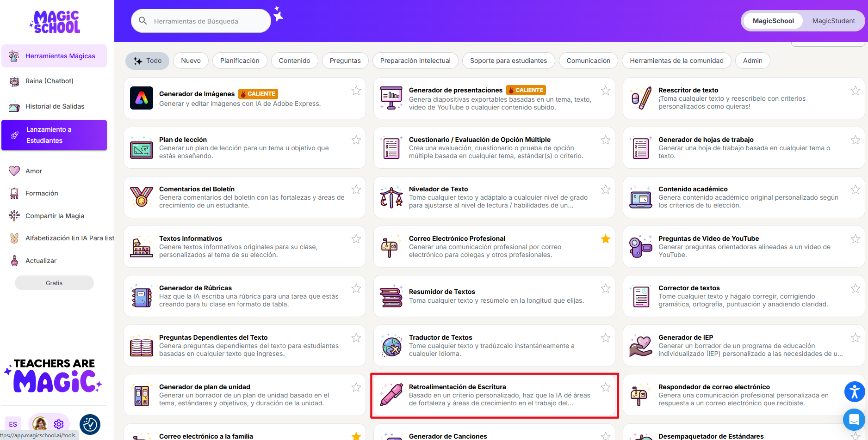This screenshot has width=868, height=440.
Task: Click the Lanzamiento a Estudiantes button
Action: 54,135
